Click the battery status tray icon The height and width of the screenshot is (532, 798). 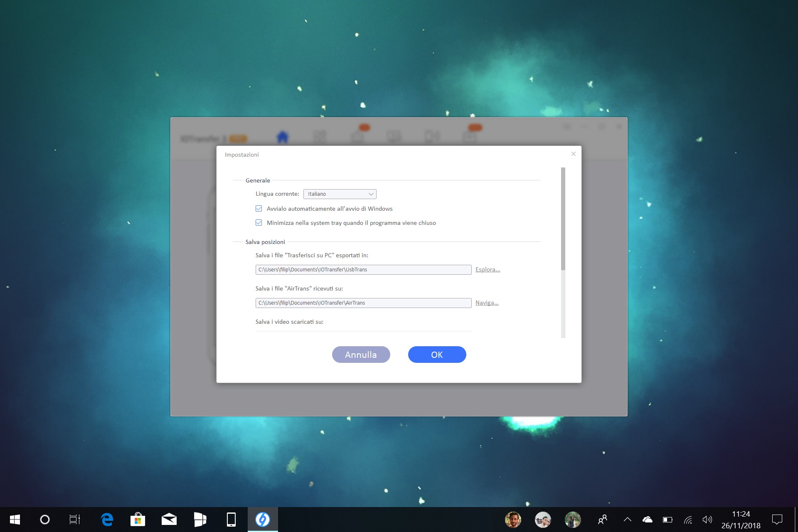pyautogui.click(x=667, y=520)
